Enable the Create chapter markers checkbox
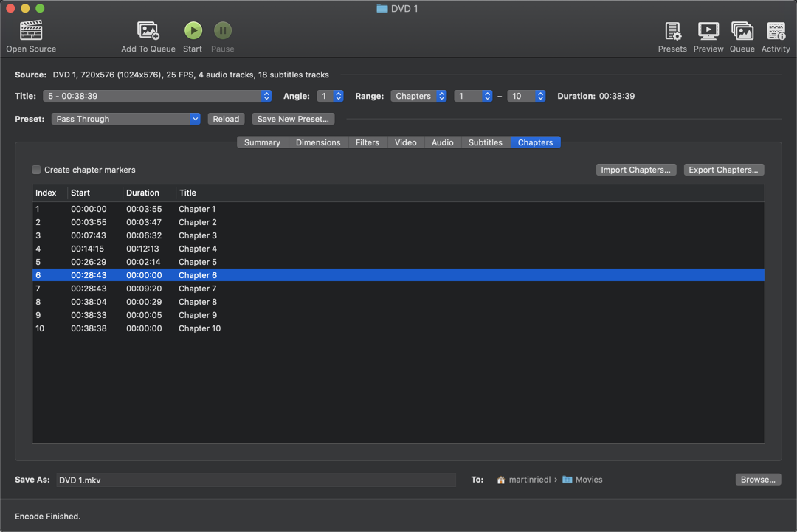The height and width of the screenshot is (532, 797). [x=35, y=170]
